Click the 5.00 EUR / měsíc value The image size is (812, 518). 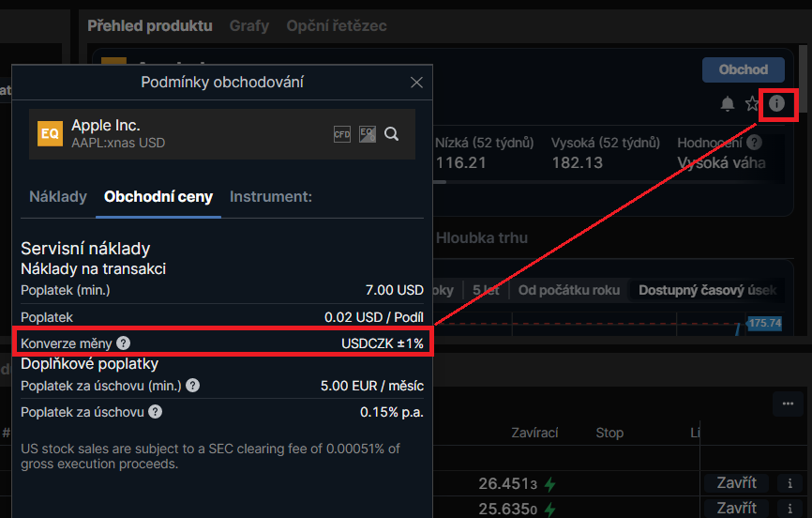tap(372, 386)
